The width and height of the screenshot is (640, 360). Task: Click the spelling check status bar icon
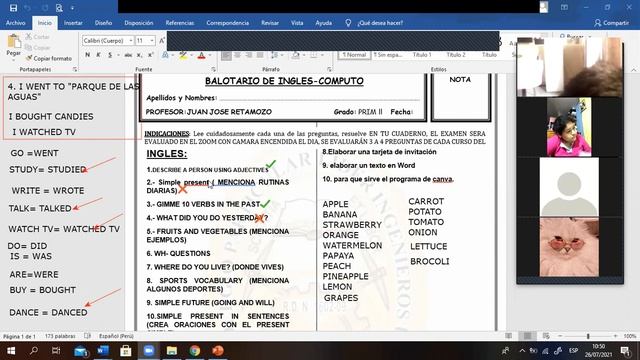87,336
